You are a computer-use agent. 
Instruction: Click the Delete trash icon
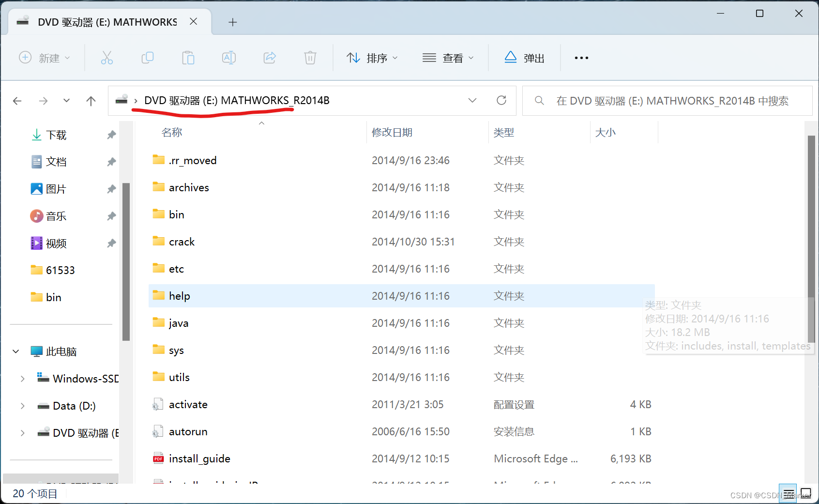(x=310, y=58)
